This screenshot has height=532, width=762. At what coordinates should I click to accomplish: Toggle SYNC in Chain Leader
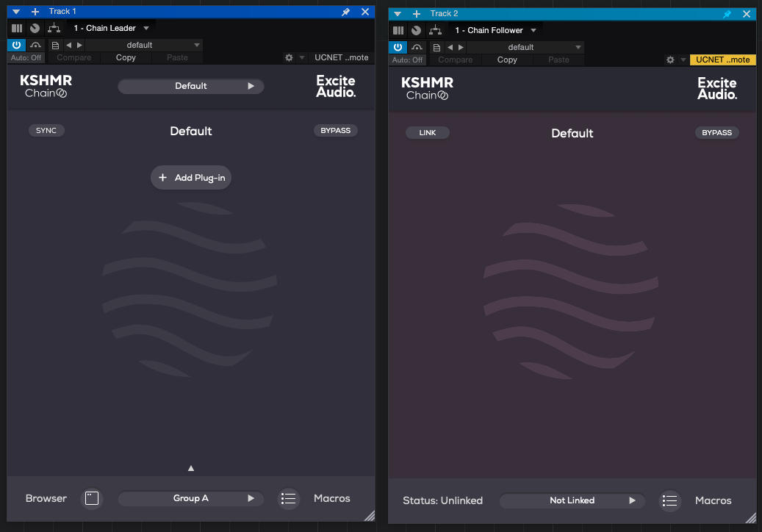pos(46,130)
